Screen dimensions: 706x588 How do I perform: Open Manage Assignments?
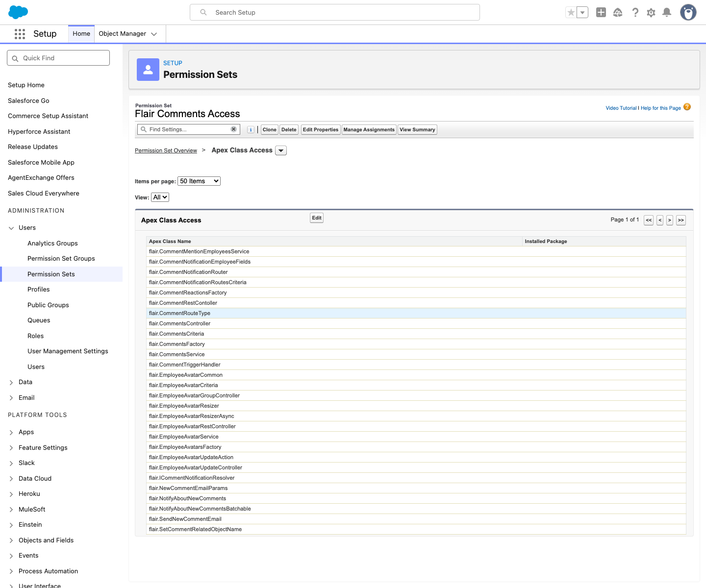pyautogui.click(x=369, y=130)
